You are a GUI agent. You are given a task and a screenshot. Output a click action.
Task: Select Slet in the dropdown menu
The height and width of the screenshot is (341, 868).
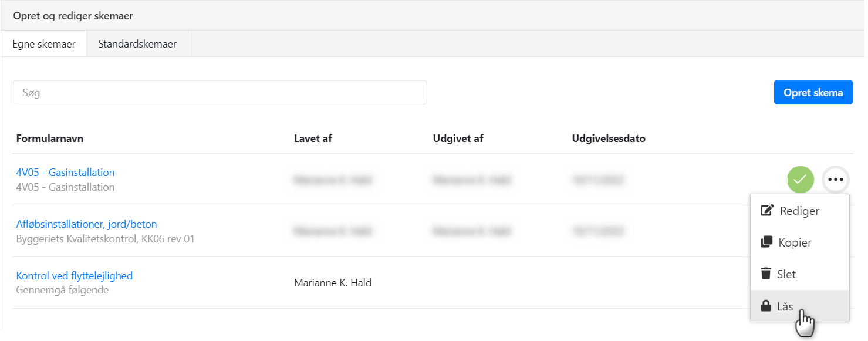(786, 274)
